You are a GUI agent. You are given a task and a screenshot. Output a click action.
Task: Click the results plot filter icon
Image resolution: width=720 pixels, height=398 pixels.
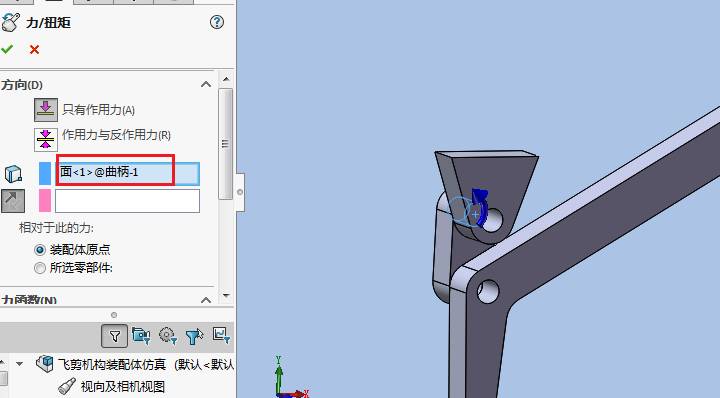point(221,335)
